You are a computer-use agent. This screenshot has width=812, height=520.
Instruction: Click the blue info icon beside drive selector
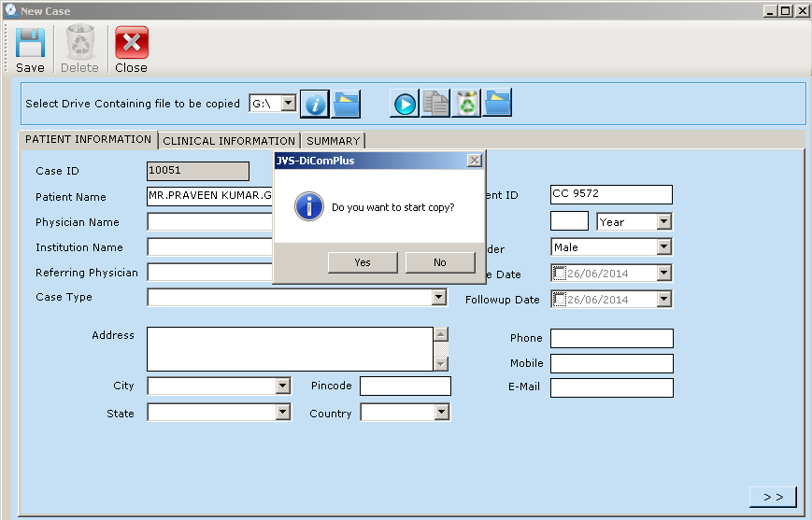(x=315, y=104)
